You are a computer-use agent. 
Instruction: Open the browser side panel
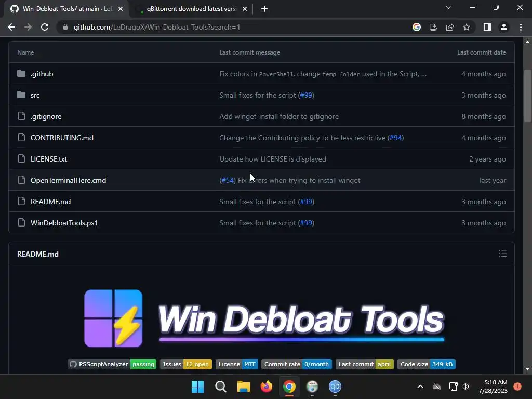pos(487,27)
